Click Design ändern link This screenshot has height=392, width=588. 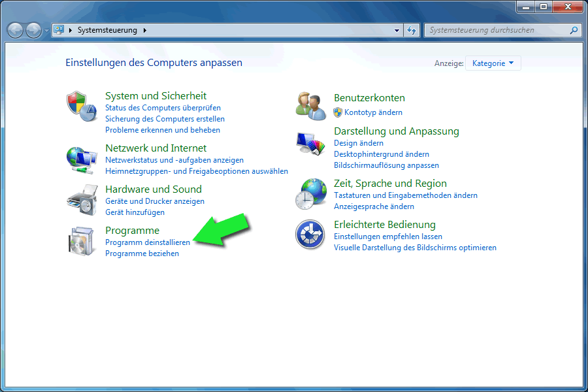tap(359, 143)
